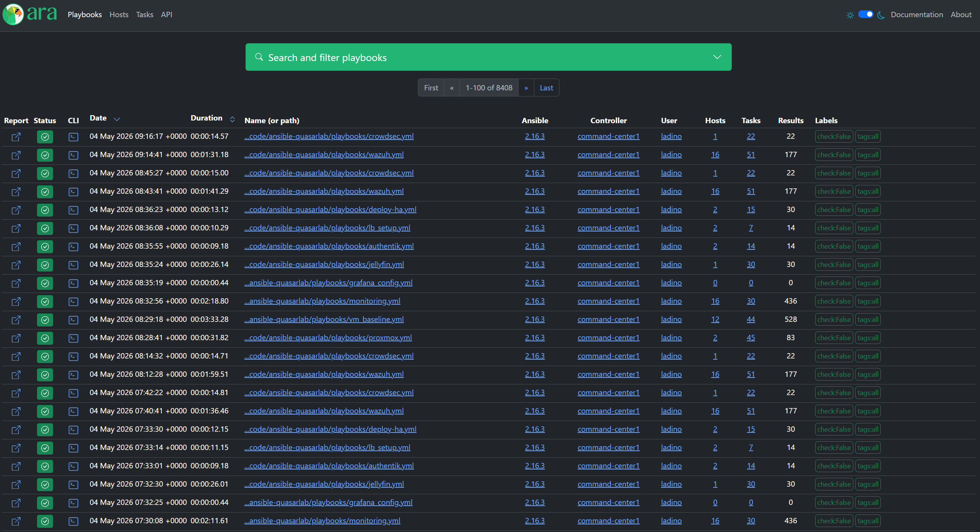
Task: Sort by Duration using its arrows
Action: tap(232, 119)
